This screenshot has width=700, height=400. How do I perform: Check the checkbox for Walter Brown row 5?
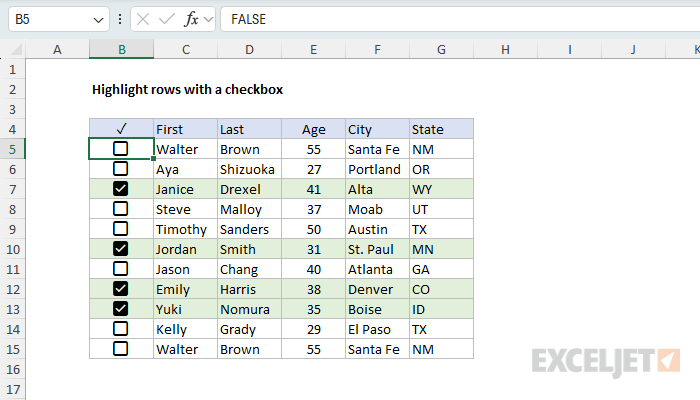121,149
